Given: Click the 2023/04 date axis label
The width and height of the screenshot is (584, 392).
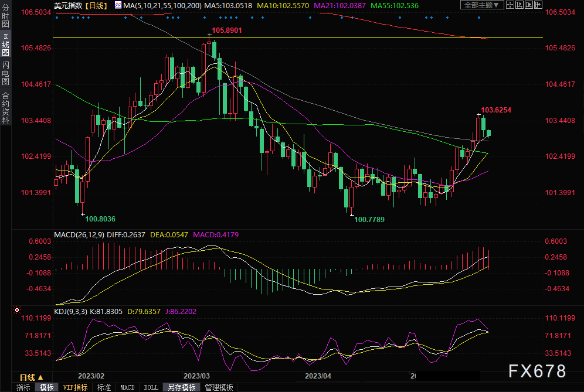Looking at the screenshot, I should point(318,376).
